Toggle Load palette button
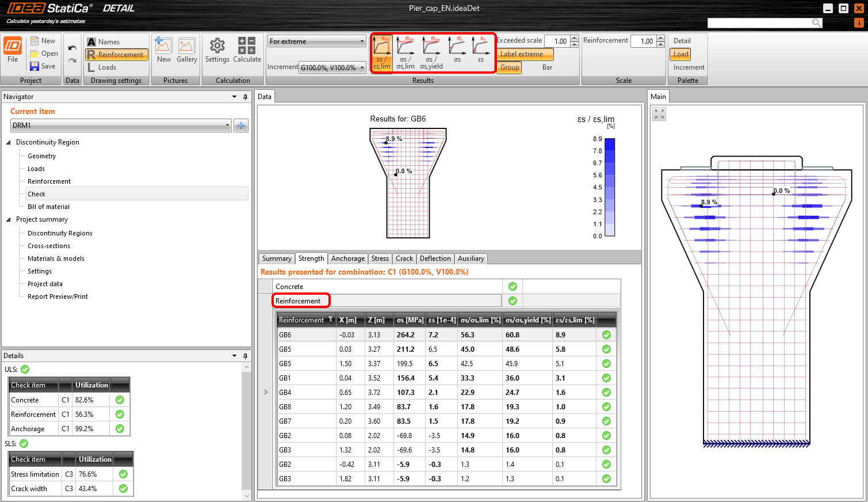868x502 pixels. pyautogui.click(x=680, y=54)
